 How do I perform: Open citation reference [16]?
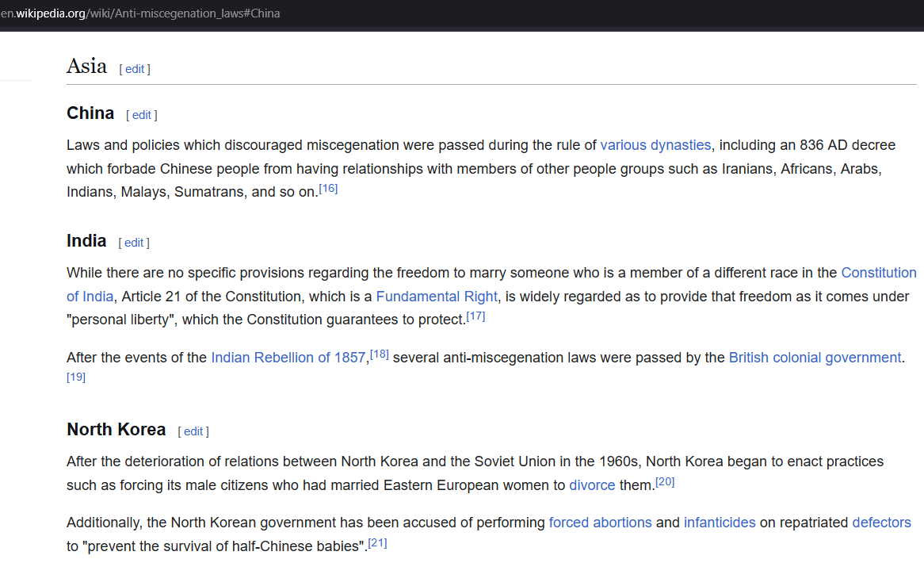(328, 189)
